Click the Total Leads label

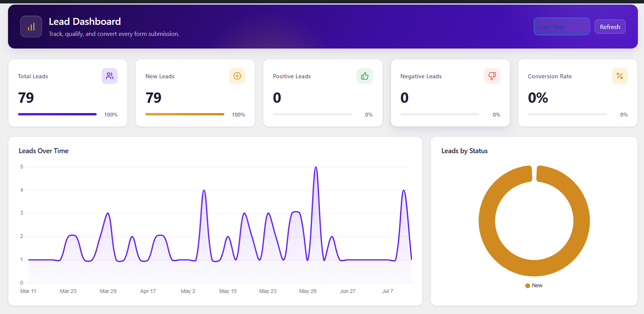click(x=33, y=76)
